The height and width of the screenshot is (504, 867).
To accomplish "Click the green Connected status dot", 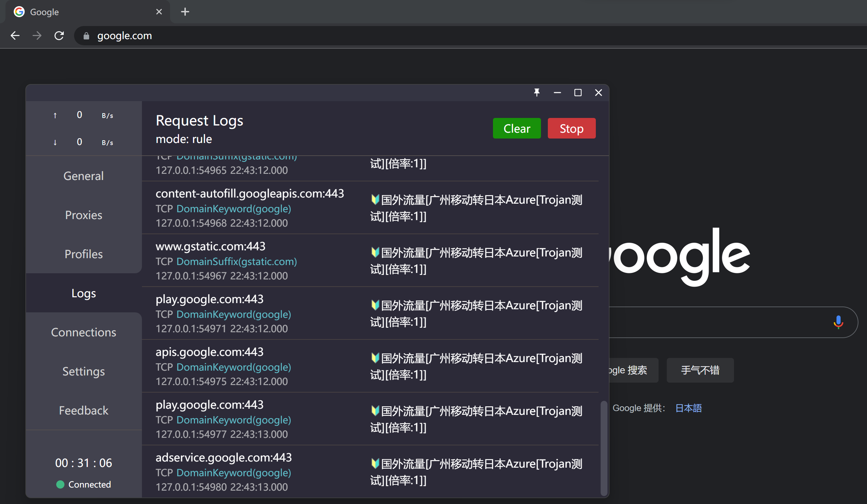I will [60, 484].
